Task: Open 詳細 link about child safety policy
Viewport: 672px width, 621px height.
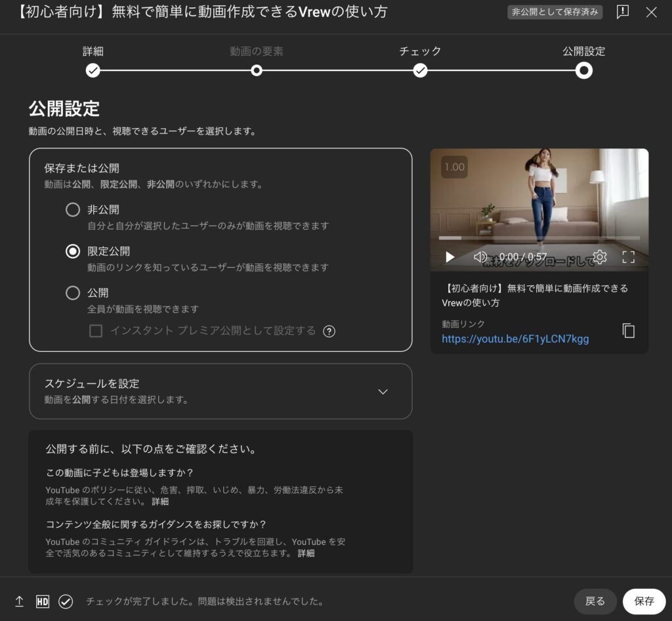Action: pos(160,502)
